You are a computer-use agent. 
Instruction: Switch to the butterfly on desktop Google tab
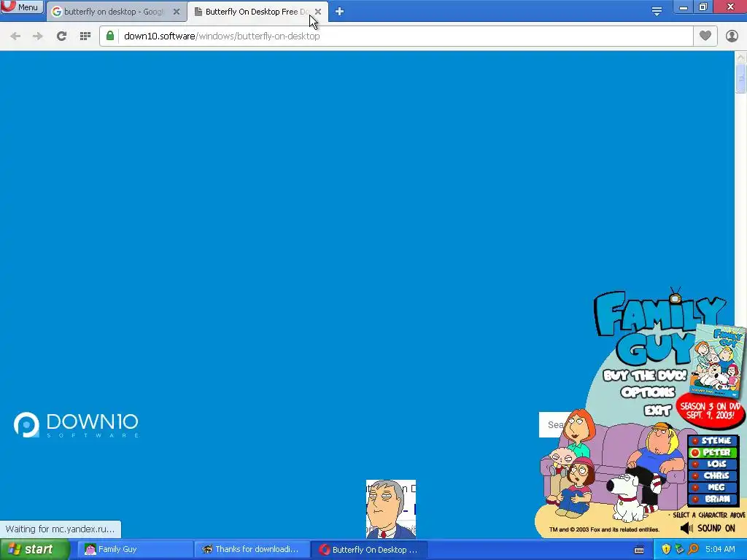(x=115, y=12)
